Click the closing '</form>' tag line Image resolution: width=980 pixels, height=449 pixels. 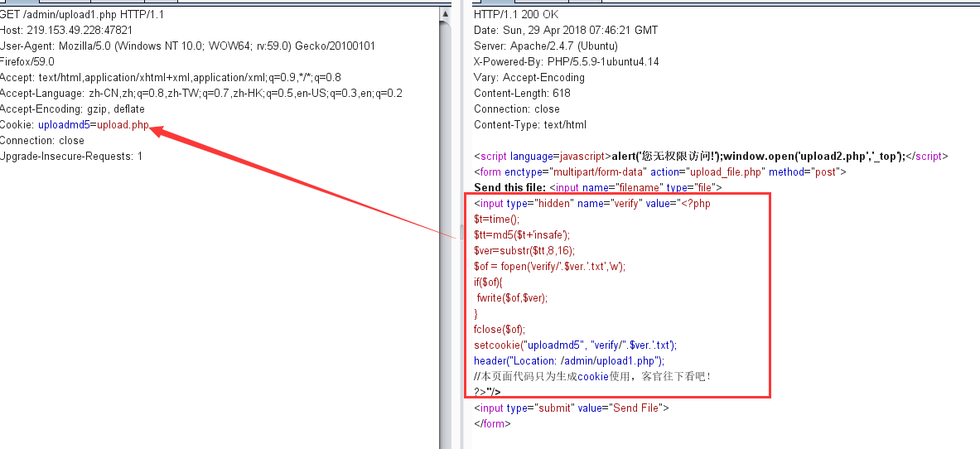[492, 423]
